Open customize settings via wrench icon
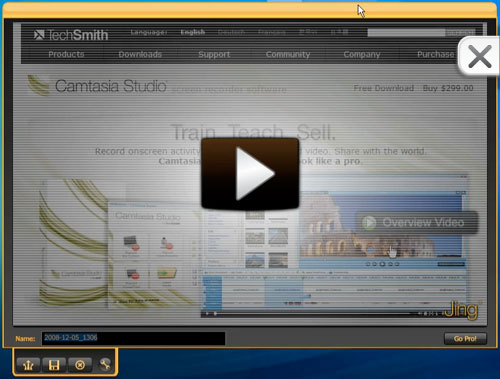The width and height of the screenshot is (500, 379). click(x=105, y=365)
